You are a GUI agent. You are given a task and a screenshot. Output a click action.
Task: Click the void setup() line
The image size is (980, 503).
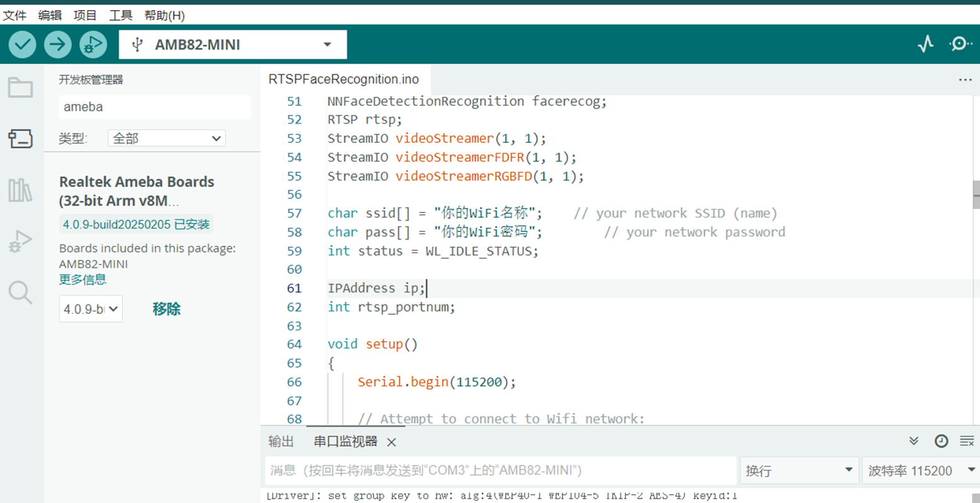point(373,344)
